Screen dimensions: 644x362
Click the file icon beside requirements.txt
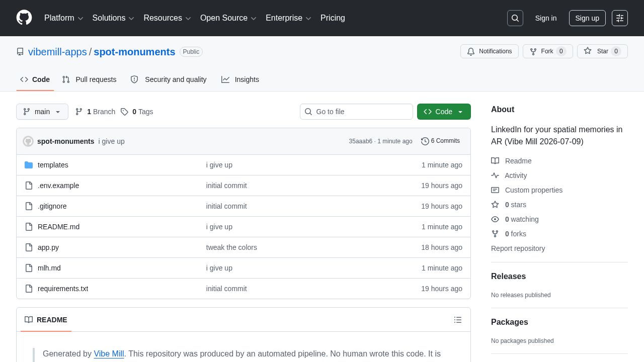coord(29,289)
